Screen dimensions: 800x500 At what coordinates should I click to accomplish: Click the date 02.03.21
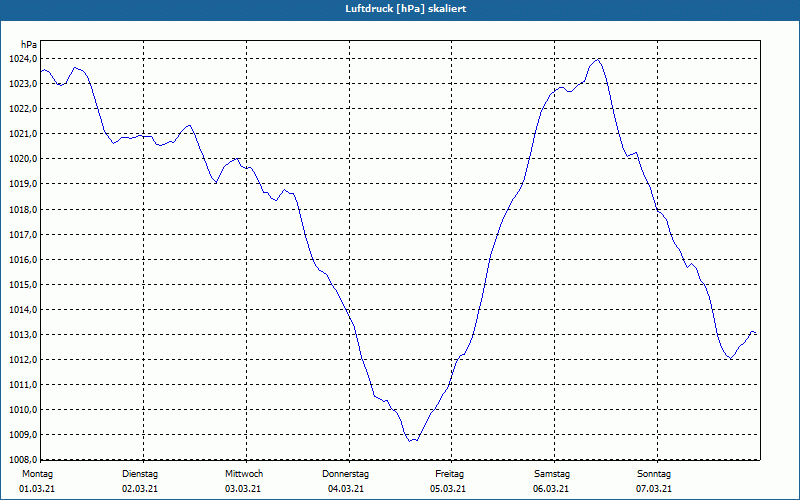(140, 489)
